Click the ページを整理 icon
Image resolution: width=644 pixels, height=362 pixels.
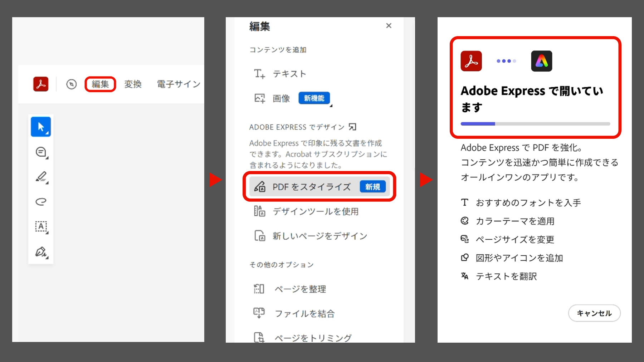pos(259,289)
